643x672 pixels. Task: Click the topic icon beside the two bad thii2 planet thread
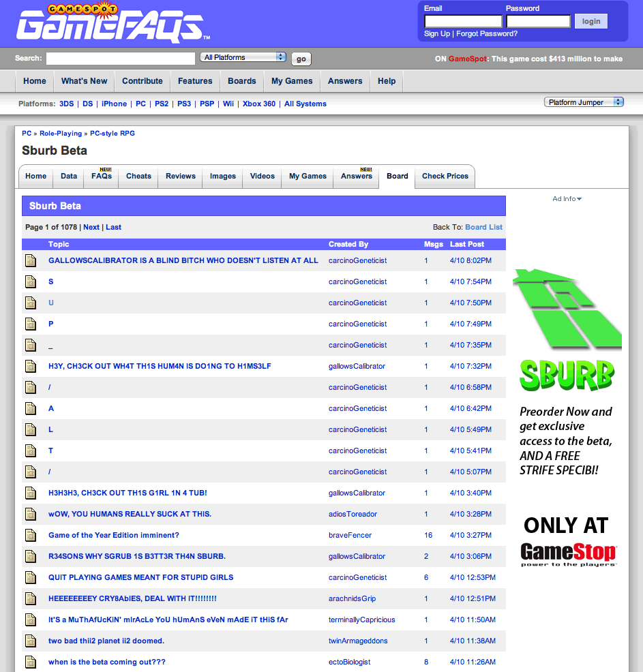point(31,641)
